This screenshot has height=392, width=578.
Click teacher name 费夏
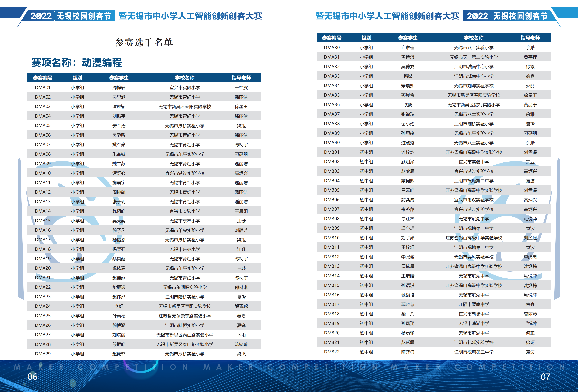[x=241, y=316]
